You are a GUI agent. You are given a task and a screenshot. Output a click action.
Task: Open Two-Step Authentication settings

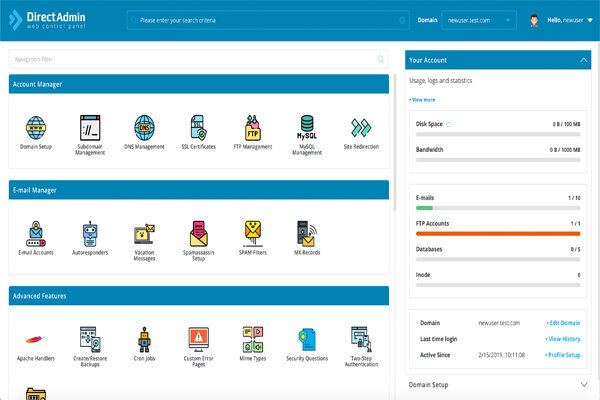(x=360, y=338)
